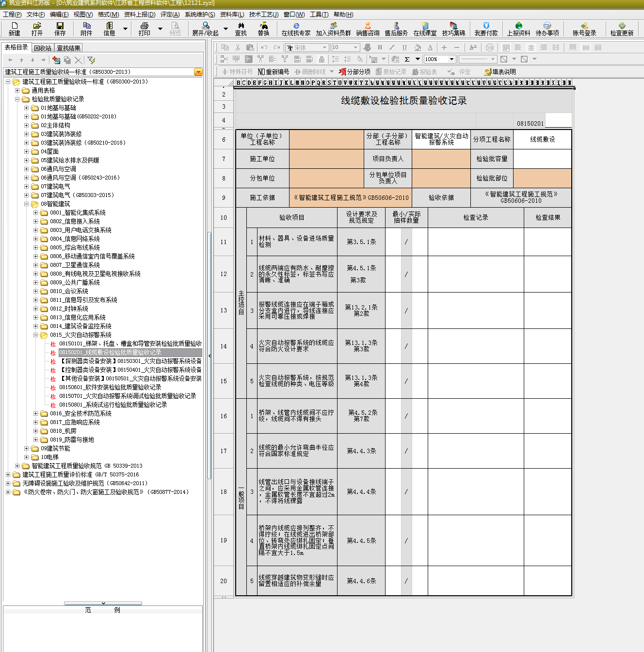The width and height of the screenshot is (644, 652).
Task: Collapse the 08智能建筑 tree node
Action: (x=27, y=204)
